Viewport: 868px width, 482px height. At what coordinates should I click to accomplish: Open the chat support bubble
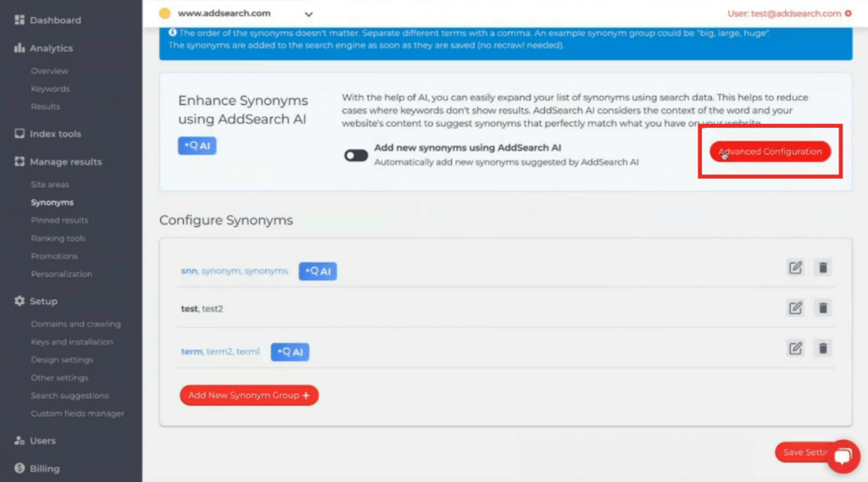click(x=843, y=456)
